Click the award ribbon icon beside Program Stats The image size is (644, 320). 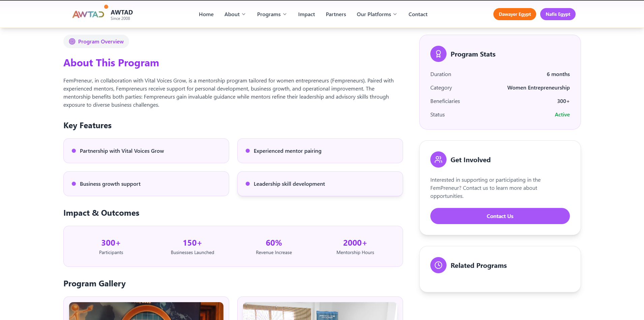(438, 54)
